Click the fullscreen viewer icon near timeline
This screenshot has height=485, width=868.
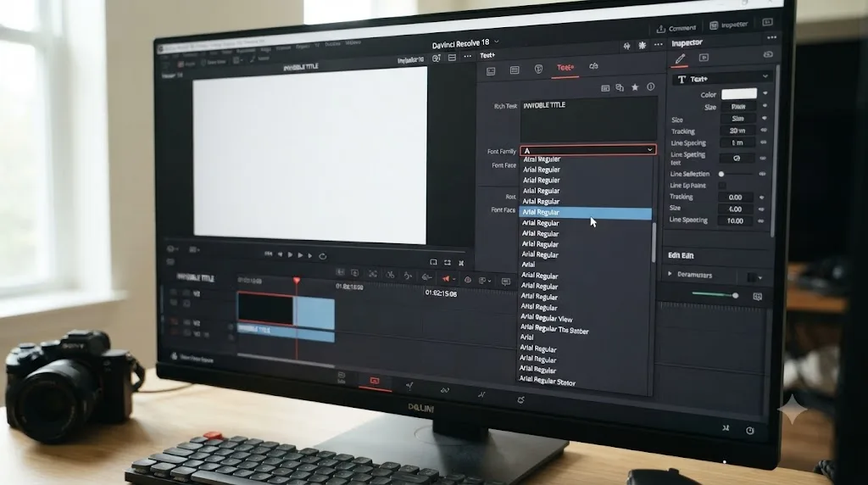point(448,263)
